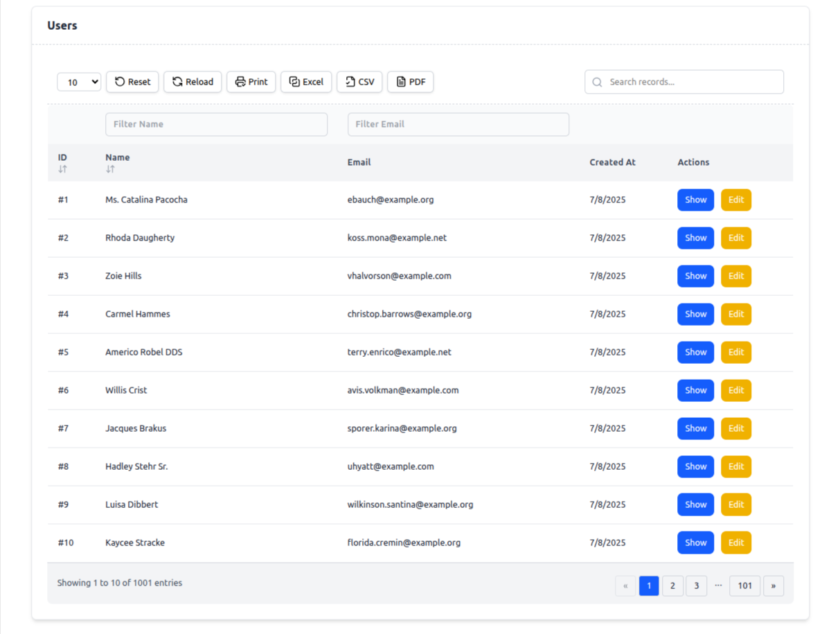Sort by ID using its sort arrows
This screenshot has width=840, height=634.
point(62,169)
